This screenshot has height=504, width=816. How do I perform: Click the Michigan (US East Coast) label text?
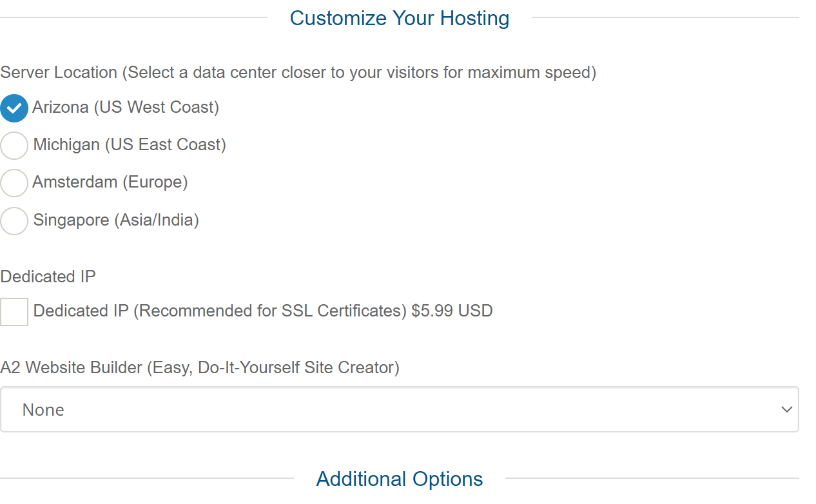tap(130, 145)
